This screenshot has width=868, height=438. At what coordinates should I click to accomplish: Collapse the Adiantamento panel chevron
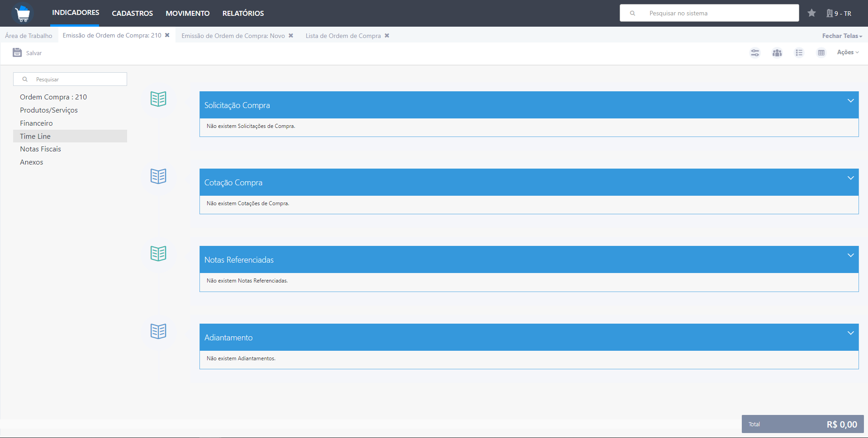click(x=850, y=333)
